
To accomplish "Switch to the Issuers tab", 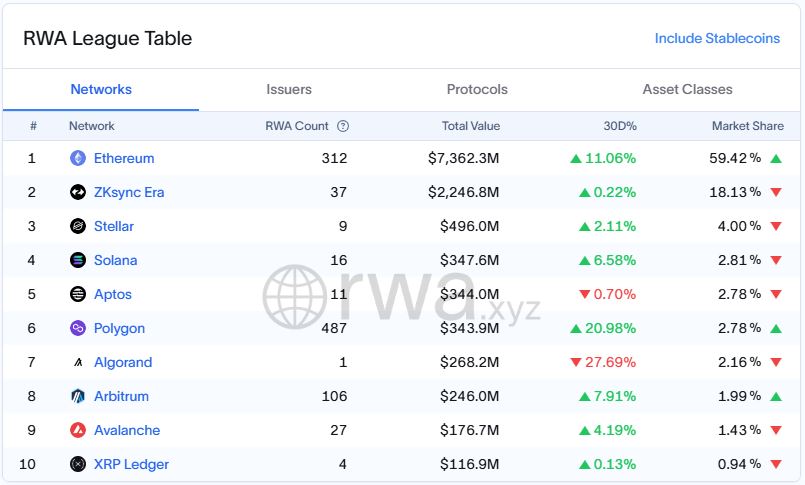I will tap(289, 89).
